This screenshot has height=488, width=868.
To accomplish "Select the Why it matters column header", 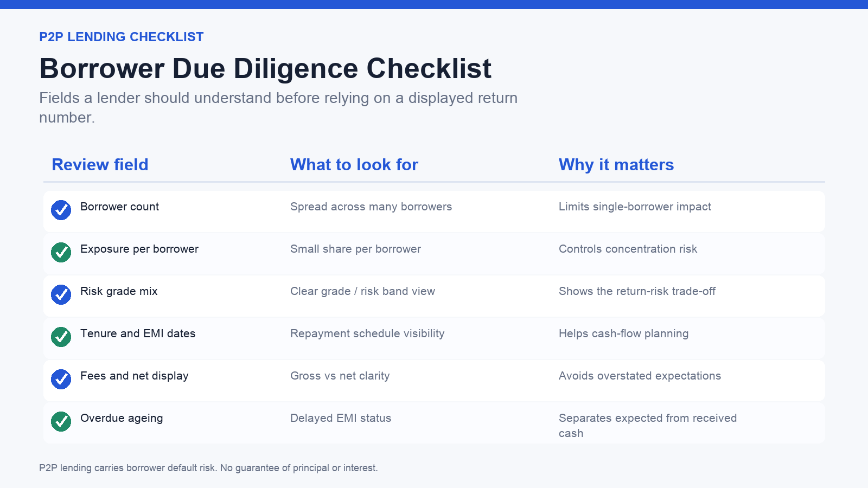I will (x=616, y=165).
